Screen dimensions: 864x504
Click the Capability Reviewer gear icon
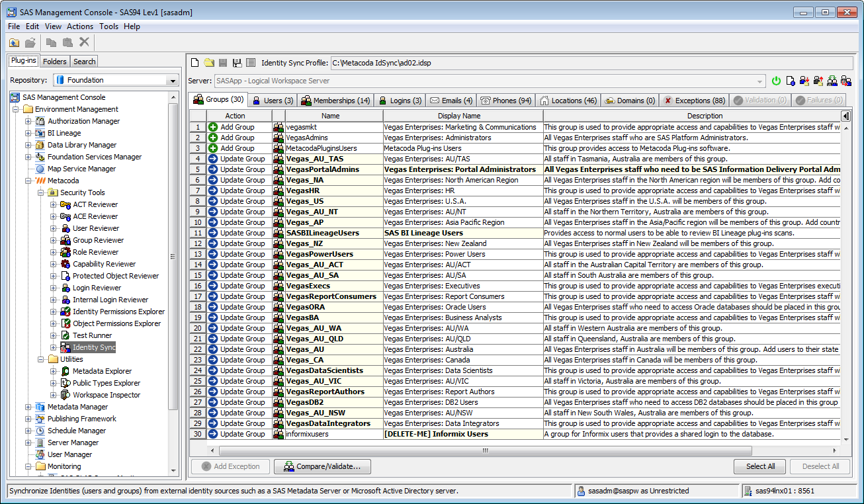[65, 264]
